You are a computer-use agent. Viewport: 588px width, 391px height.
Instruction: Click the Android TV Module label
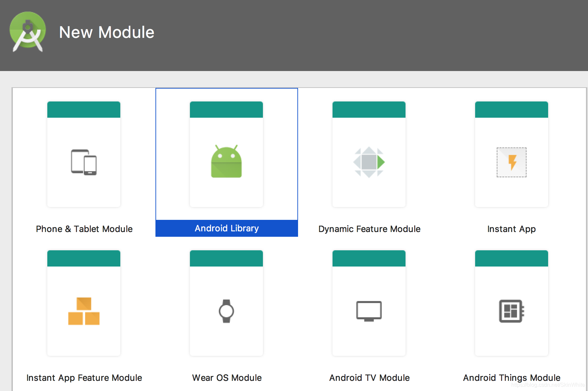(369, 378)
